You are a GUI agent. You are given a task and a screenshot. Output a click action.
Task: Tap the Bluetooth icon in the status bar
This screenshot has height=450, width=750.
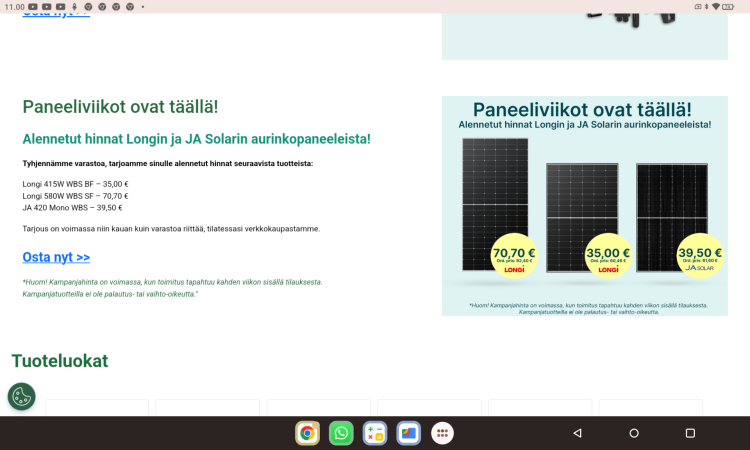point(706,7)
